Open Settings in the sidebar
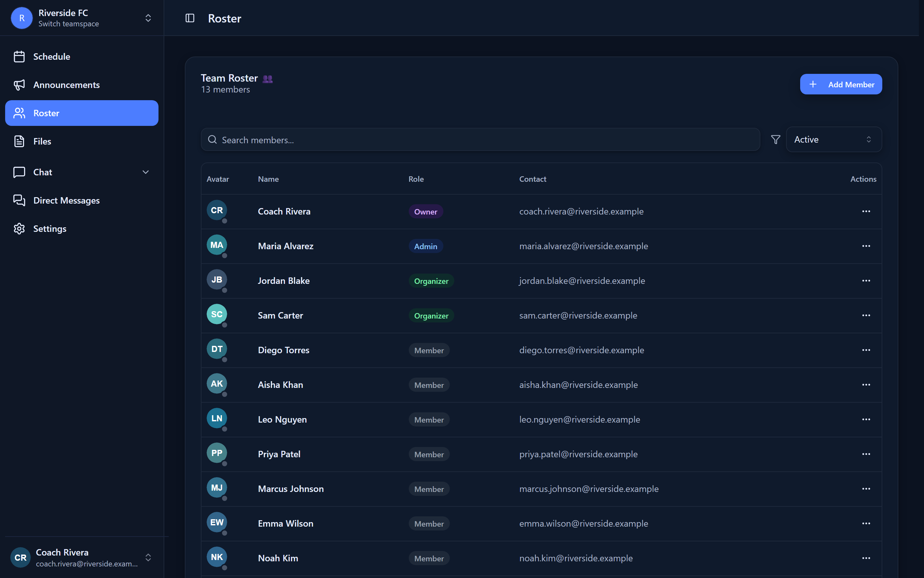This screenshot has height=578, width=924. point(82,229)
